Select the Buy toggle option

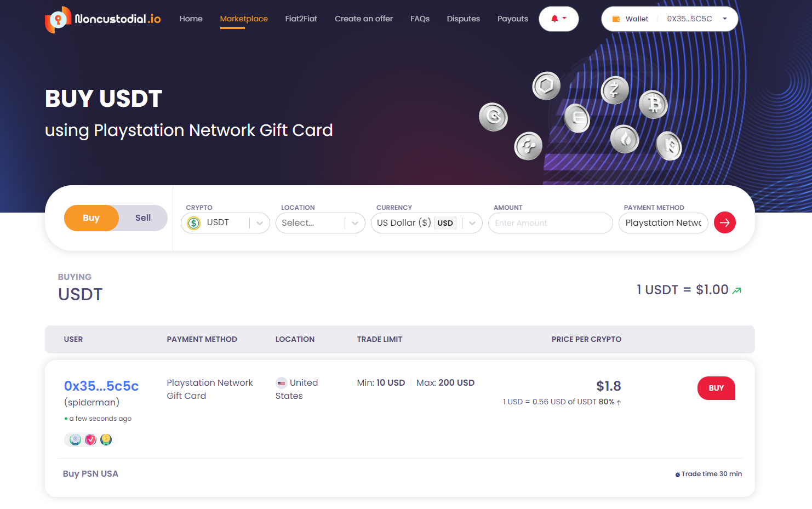pyautogui.click(x=92, y=218)
